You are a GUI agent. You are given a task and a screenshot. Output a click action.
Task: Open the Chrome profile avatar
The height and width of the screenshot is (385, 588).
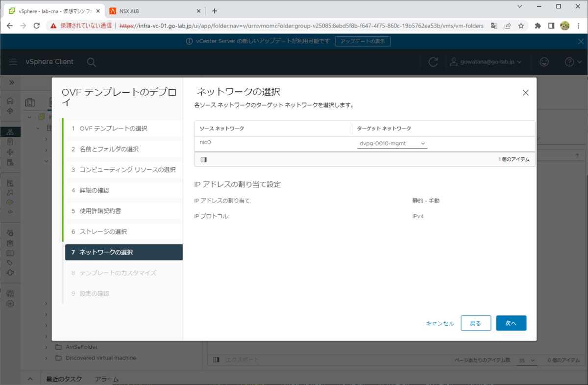(x=565, y=26)
